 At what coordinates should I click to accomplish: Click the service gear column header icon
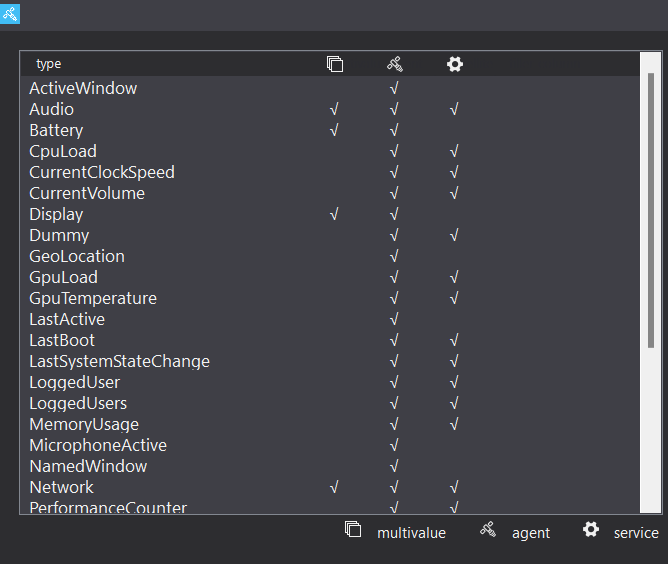click(x=455, y=64)
